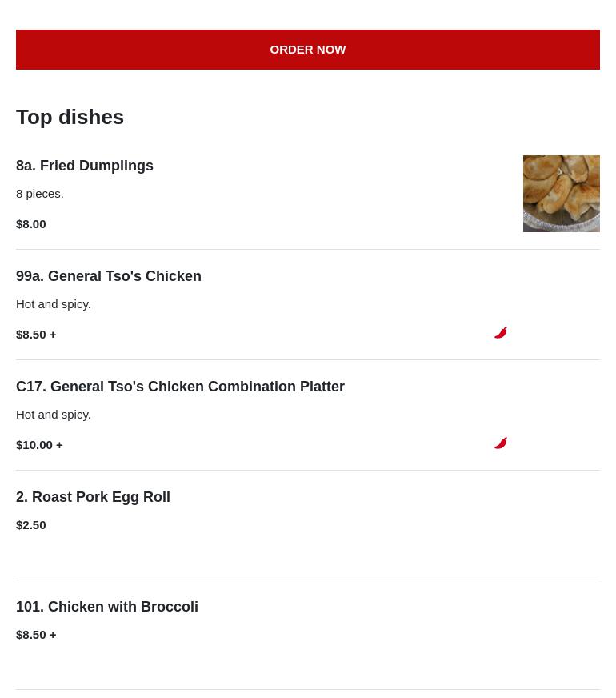Viewport: 616px width, 698px height.
Task: Click the $2.50 egg roll price
Action: 31,525
